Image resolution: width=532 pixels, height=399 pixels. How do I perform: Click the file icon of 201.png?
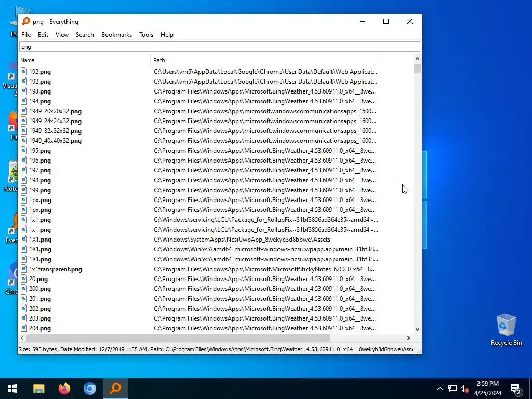24,298
